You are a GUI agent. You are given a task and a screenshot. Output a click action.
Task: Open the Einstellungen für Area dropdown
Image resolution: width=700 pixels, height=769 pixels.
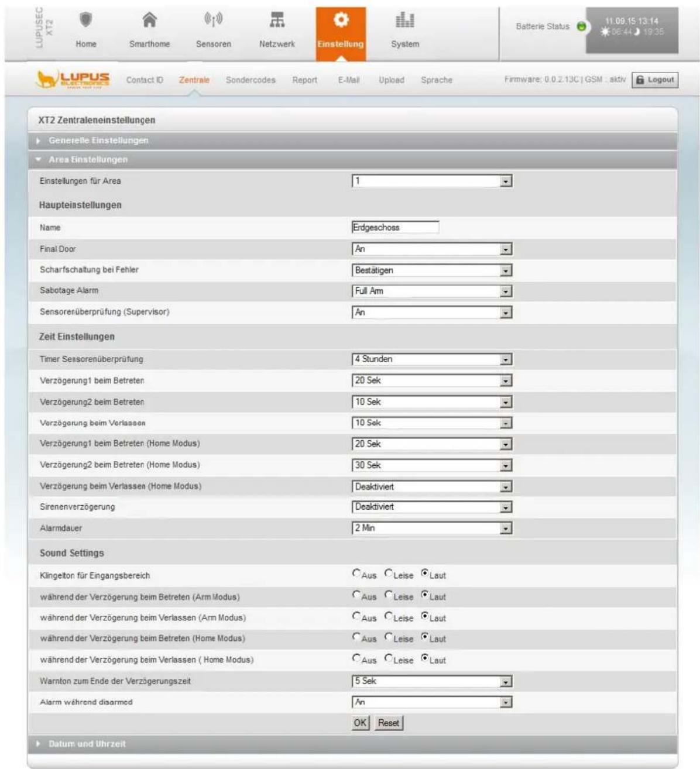click(432, 181)
